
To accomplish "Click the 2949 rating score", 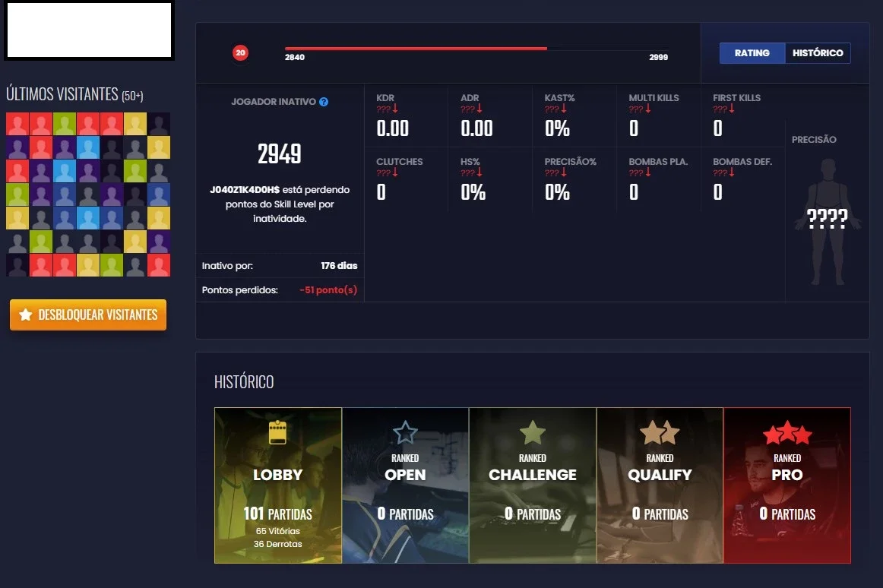I will (x=280, y=153).
